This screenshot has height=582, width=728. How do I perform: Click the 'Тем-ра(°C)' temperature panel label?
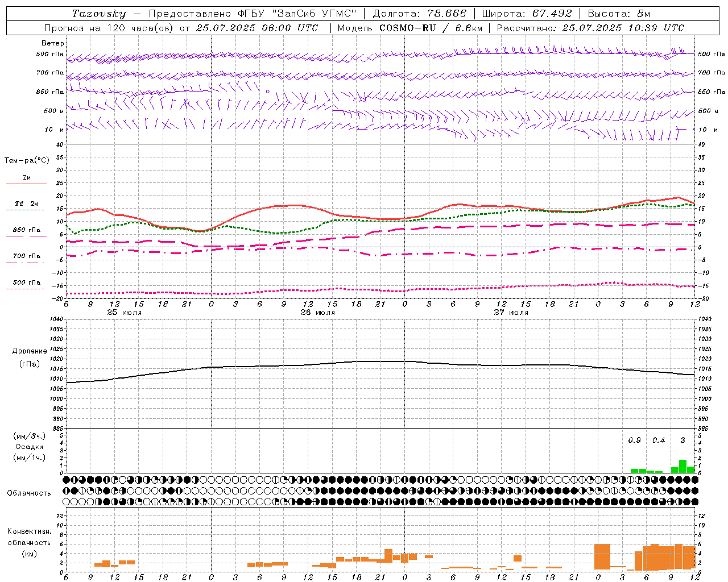(x=27, y=161)
